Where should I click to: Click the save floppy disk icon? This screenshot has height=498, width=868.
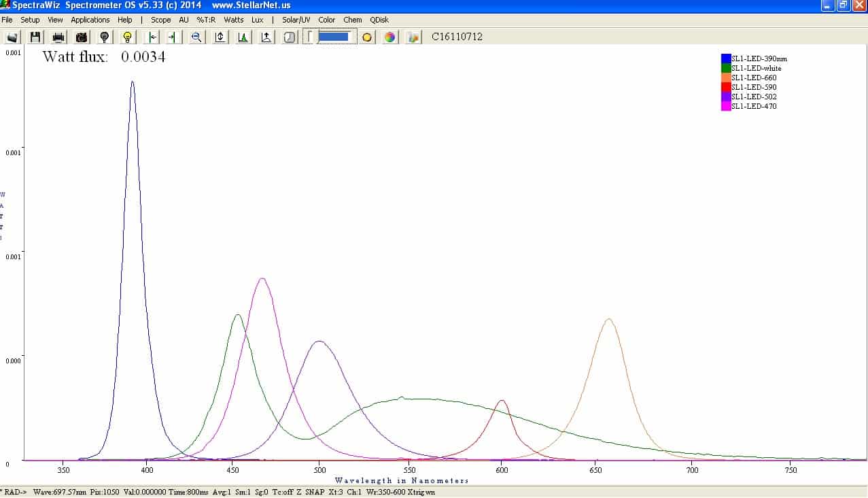click(x=35, y=37)
